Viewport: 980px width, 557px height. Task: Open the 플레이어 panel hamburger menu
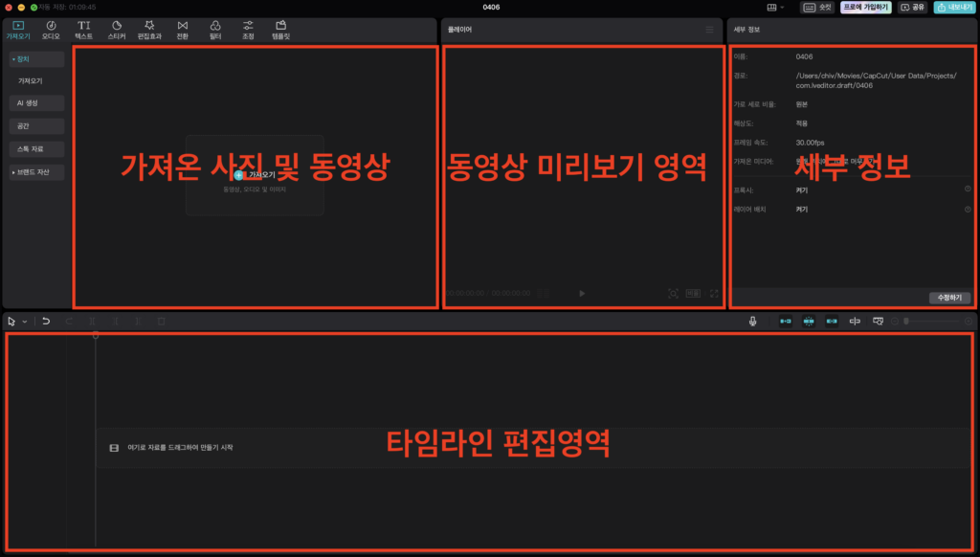coord(710,30)
